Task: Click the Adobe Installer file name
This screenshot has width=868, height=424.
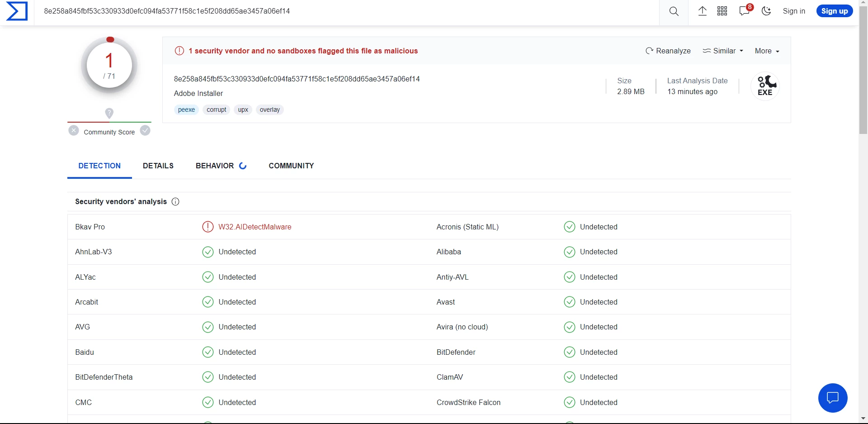Action: (198, 94)
